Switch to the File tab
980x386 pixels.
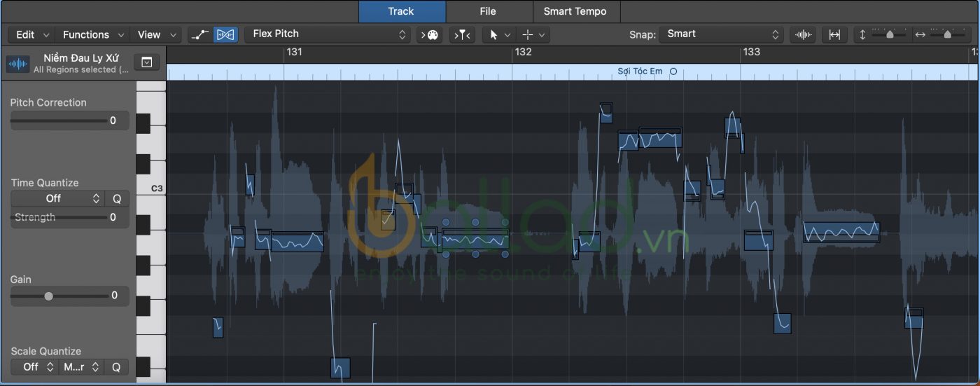488,11
